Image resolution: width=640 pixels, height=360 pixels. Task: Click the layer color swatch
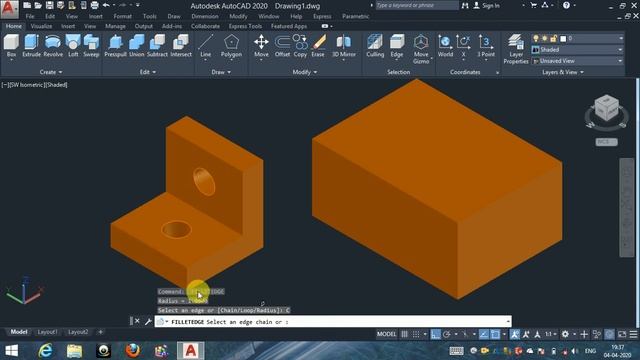pyautogui.click(x=563, y=38)
